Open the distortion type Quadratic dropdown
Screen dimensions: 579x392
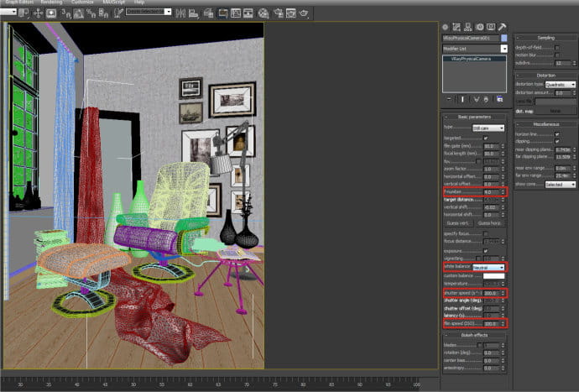pos(561,85)
